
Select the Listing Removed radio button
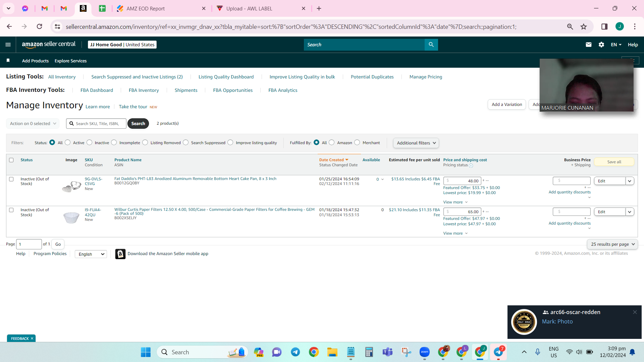pos(145,142)
